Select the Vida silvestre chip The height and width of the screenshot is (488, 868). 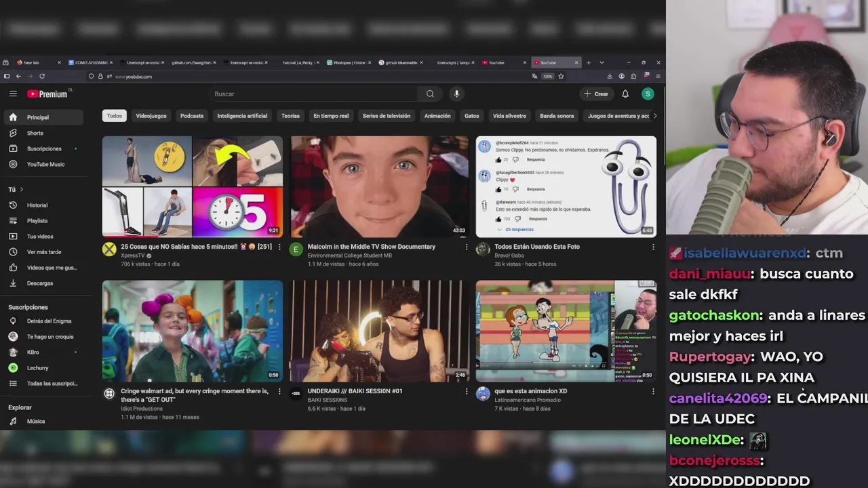click(x=509, y=116)
